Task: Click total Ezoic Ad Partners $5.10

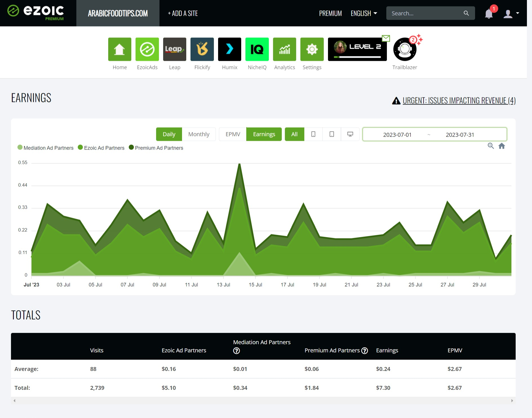Action: coord(169,388)
